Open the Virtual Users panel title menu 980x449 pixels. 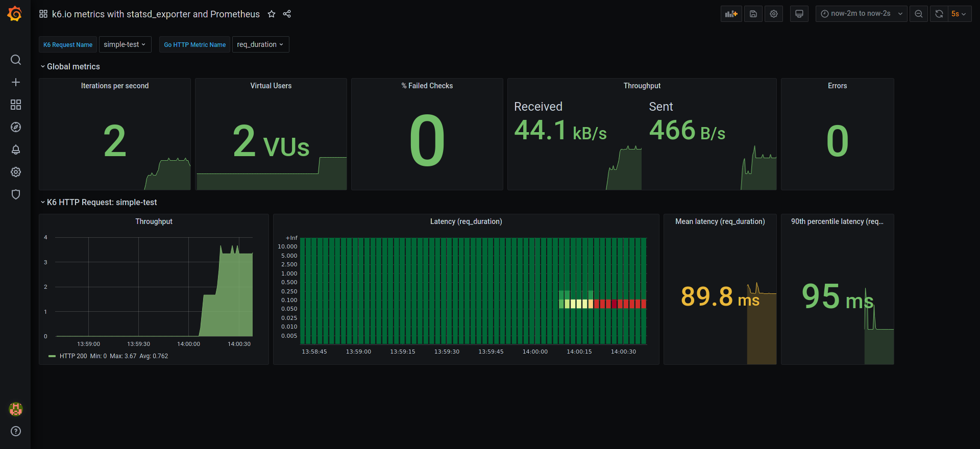(271, 86)
